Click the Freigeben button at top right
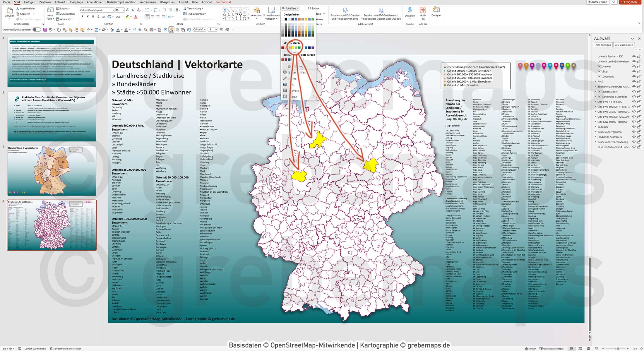 630,2
